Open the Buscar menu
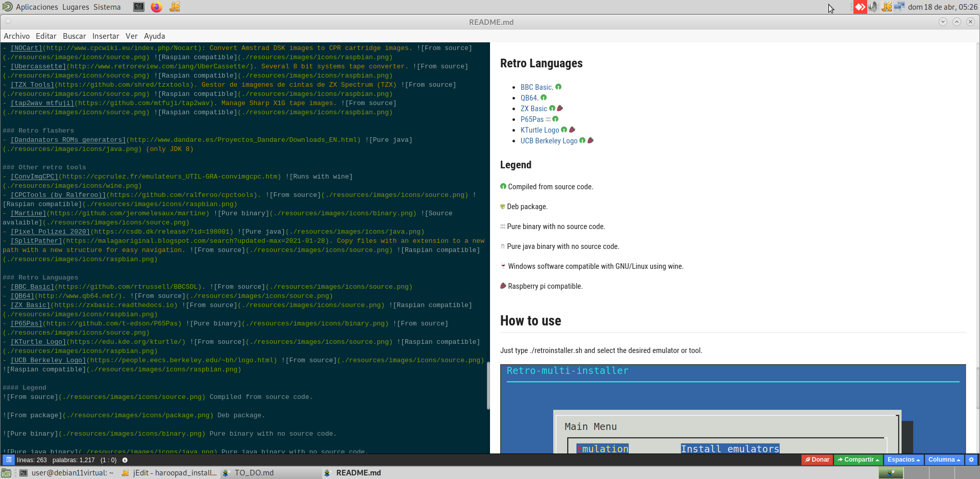 coord(75,36)
